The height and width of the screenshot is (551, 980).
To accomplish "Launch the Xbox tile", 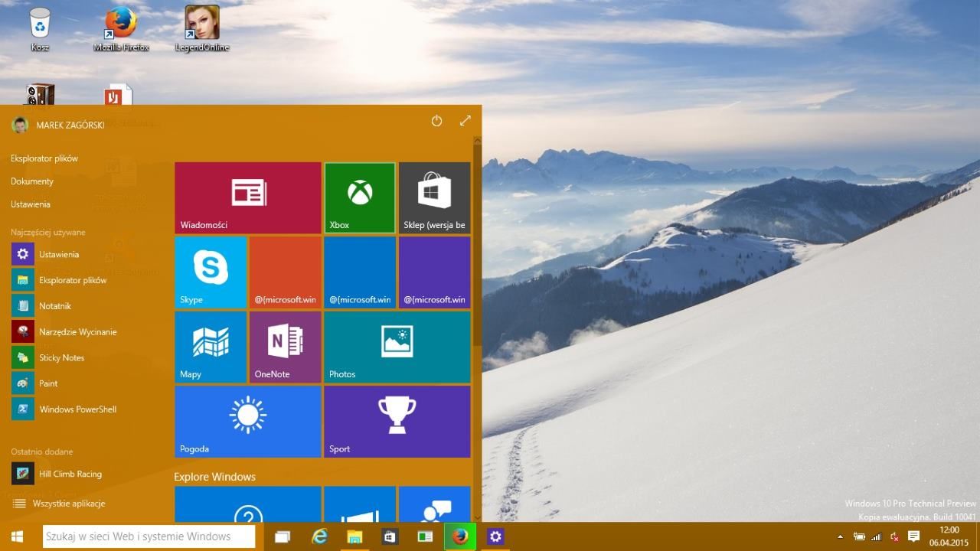I will pyautogui.click(x=360, y=197).
